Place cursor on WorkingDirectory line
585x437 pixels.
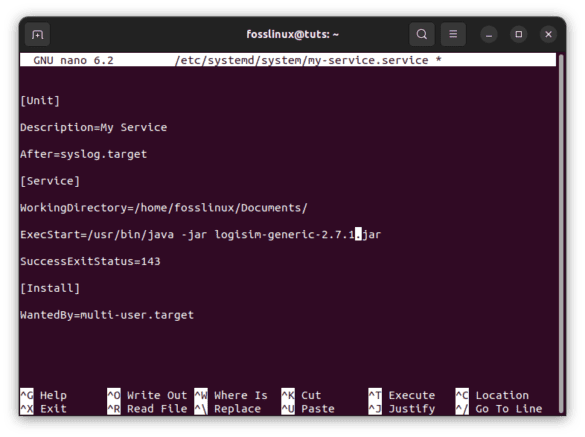click(164, 207)
